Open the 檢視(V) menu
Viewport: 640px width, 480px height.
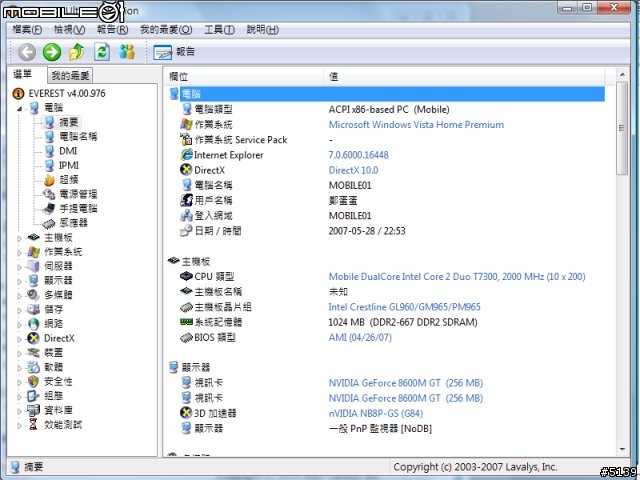tap(69, 30)
